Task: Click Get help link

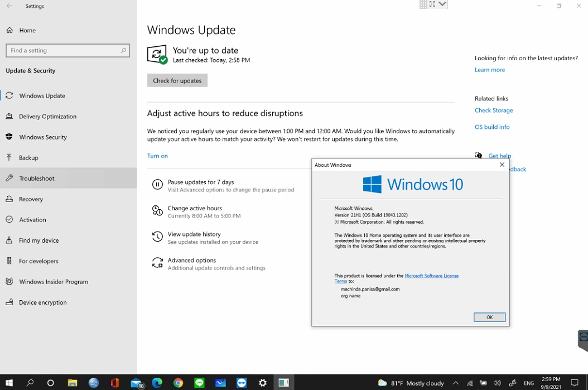Action: tap(499, 156)
